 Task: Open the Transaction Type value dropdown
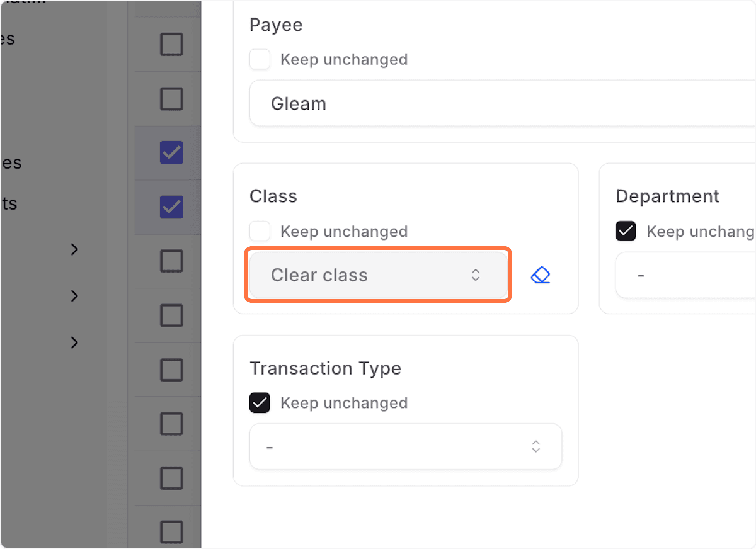[406, 447]
